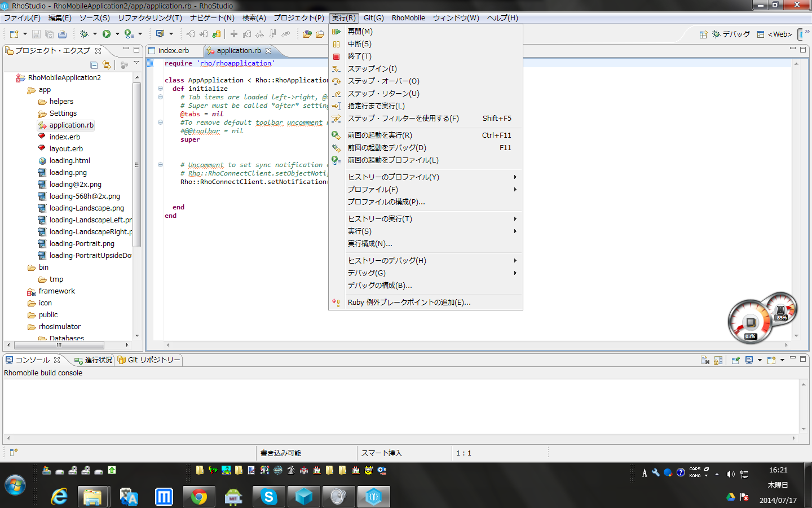Select 指定行まで実行(L) menu item

tap(426, 106)
